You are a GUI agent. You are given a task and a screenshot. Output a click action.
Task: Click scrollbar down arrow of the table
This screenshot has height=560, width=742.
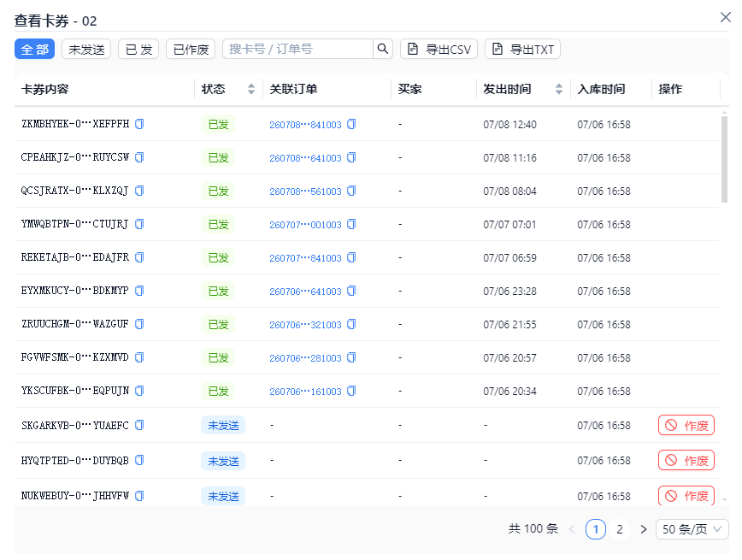pos(724,499)
